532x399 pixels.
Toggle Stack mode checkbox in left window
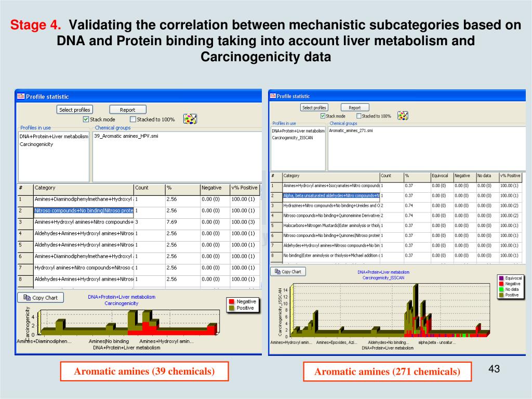(86, 119)
